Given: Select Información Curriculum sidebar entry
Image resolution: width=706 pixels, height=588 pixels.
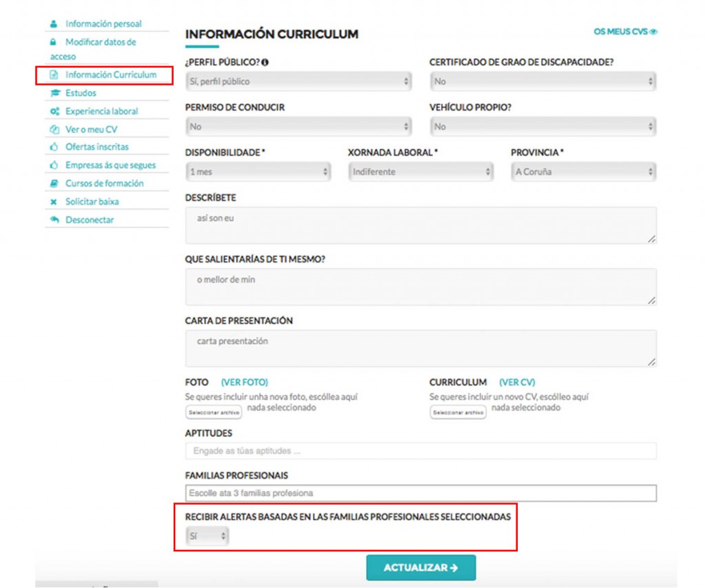Looking at the screenshot, I should [x=111, y=74].
